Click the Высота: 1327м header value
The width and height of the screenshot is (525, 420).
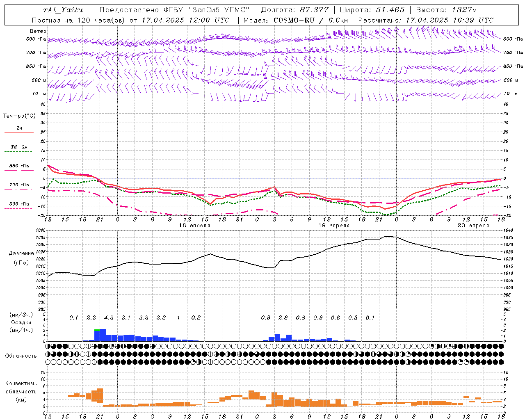click(446, 10)
